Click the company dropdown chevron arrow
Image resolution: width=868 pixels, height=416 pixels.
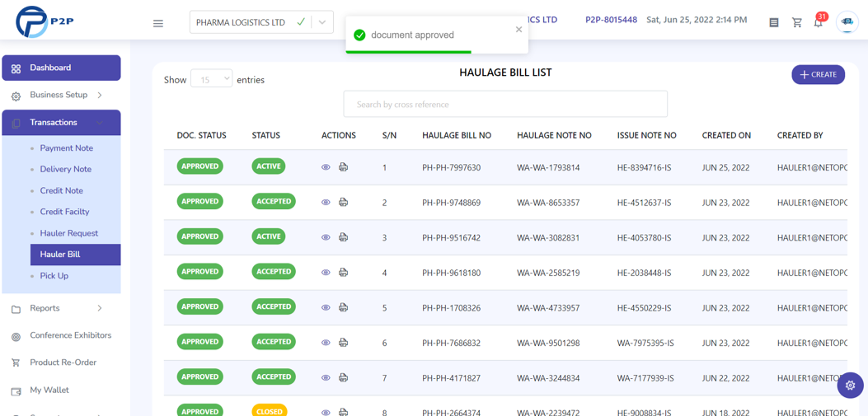323,23
